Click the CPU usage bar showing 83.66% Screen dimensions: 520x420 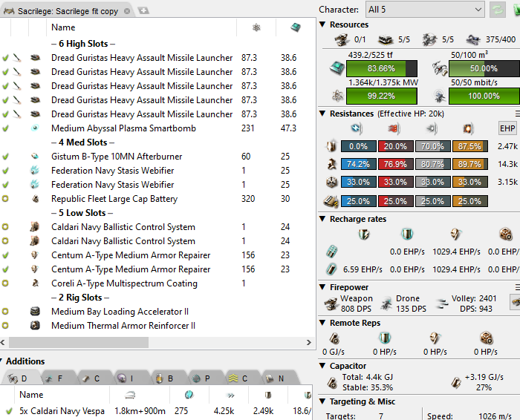382,68
